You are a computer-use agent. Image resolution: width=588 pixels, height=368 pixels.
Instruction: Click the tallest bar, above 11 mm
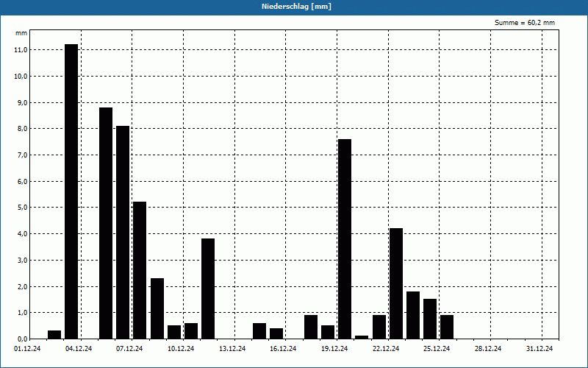[x=71, y=191]
